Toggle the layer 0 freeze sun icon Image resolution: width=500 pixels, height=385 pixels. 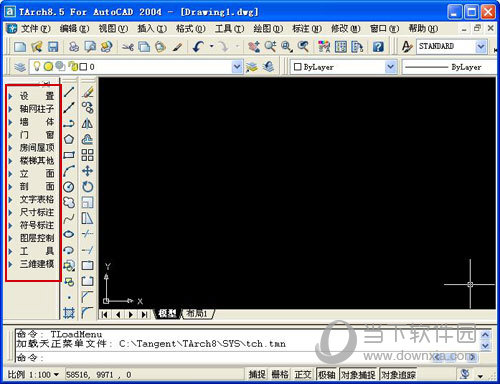48,67
